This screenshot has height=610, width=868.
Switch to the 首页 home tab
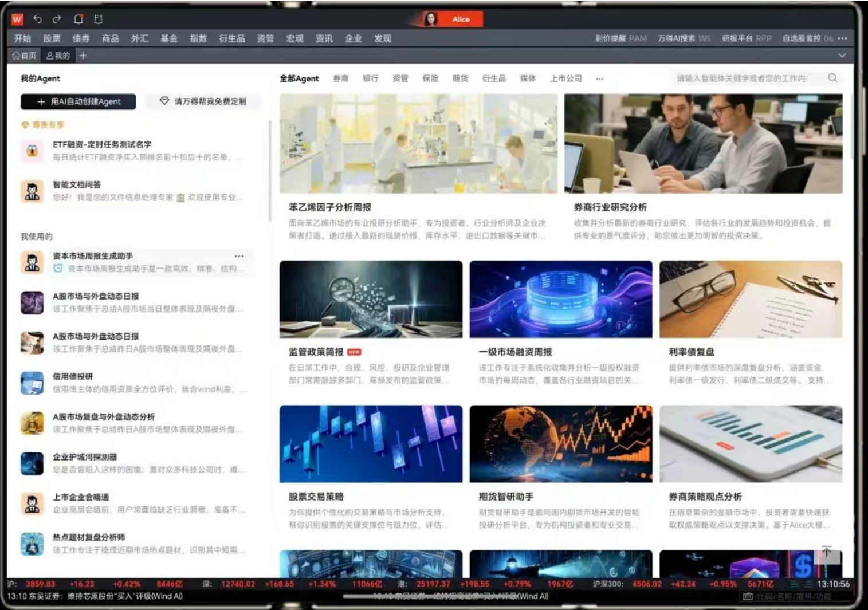pos(24,56)
